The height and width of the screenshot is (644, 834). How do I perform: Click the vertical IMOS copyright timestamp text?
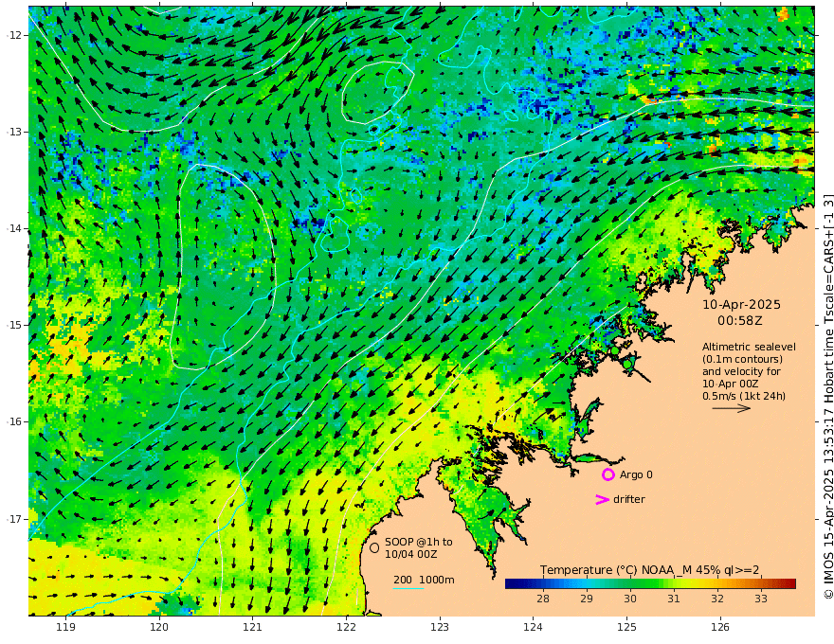(827, 397)
